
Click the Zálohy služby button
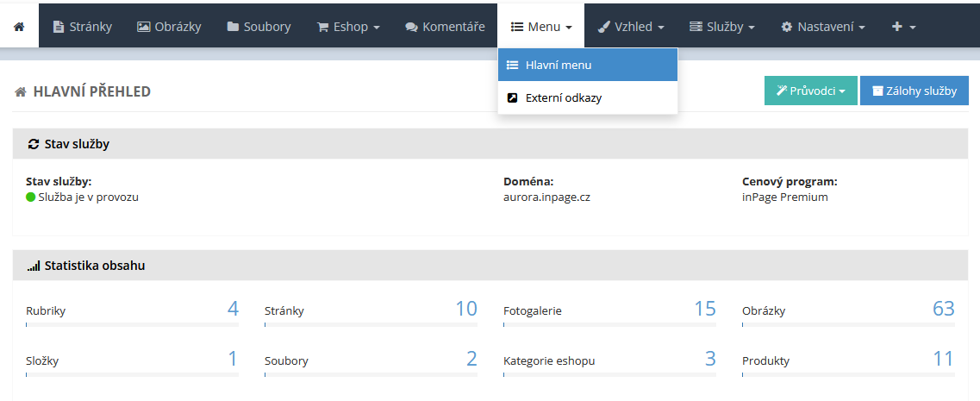[x=914, y=91]
